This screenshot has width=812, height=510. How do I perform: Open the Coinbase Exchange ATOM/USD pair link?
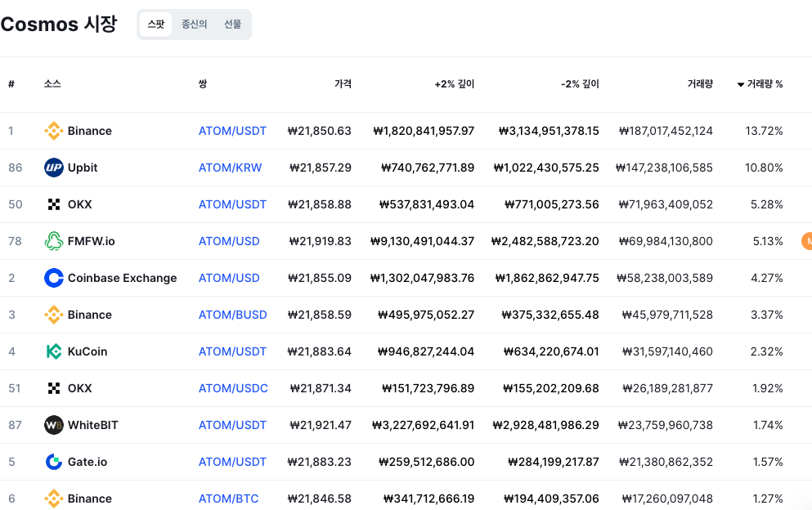pos(229,278)
